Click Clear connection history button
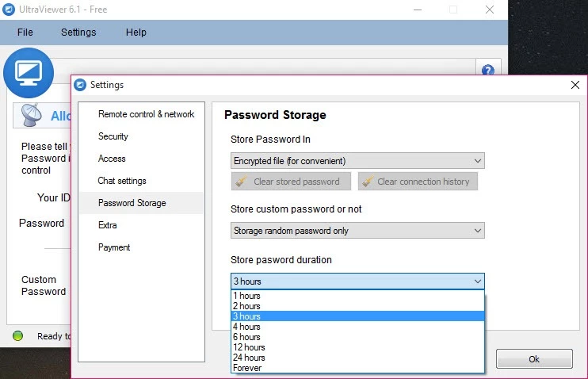This screenshot has width=588, height=379. pyautogui.click(x=418, y=182)
